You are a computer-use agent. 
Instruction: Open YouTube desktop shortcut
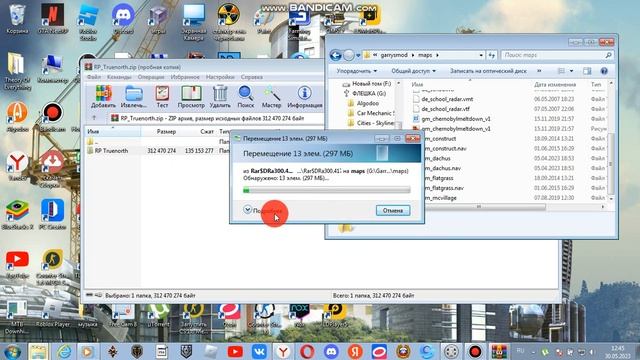pyautogui.click(x=17, y=264)
